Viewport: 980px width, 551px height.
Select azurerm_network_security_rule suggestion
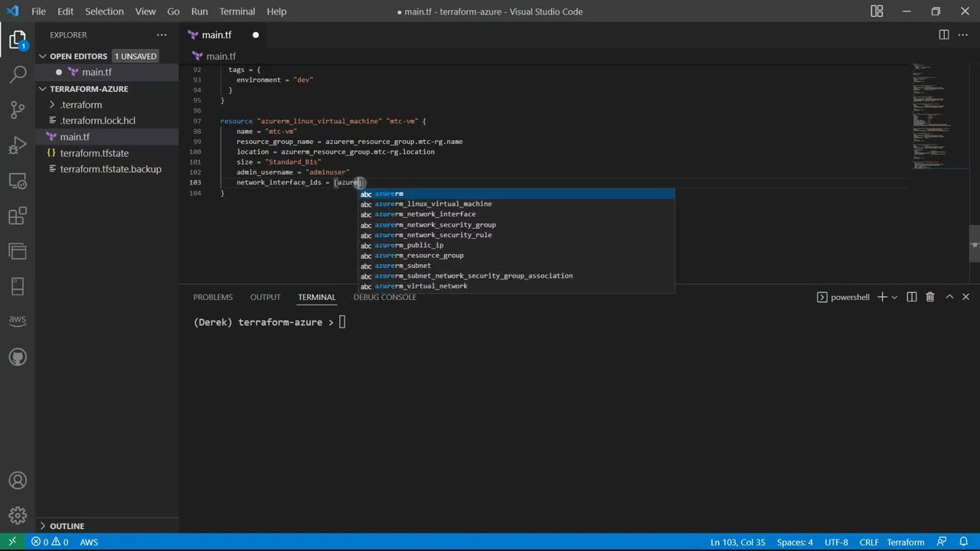pyautogui.click(x=518, y=235)
